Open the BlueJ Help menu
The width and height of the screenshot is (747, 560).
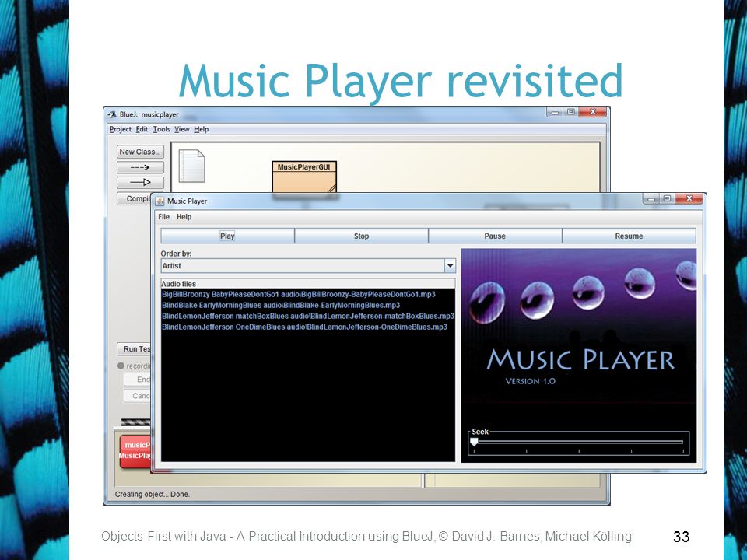[201, 129]
